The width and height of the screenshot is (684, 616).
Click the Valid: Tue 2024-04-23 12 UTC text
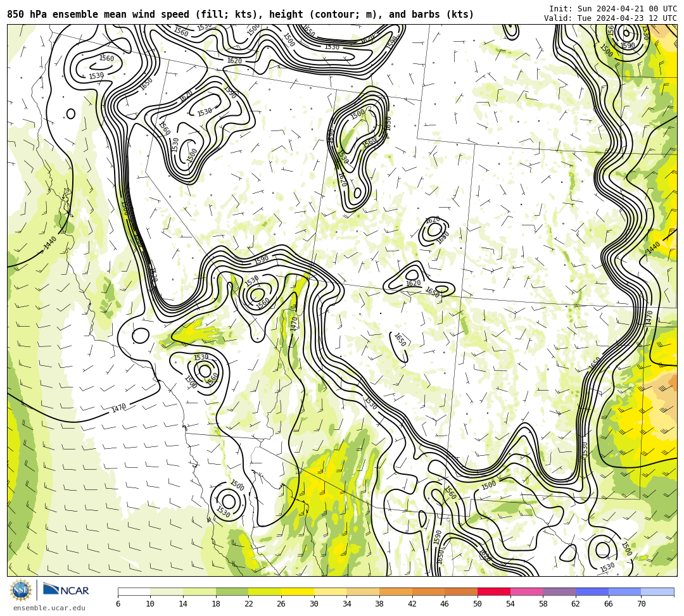(x=611, y=18)
